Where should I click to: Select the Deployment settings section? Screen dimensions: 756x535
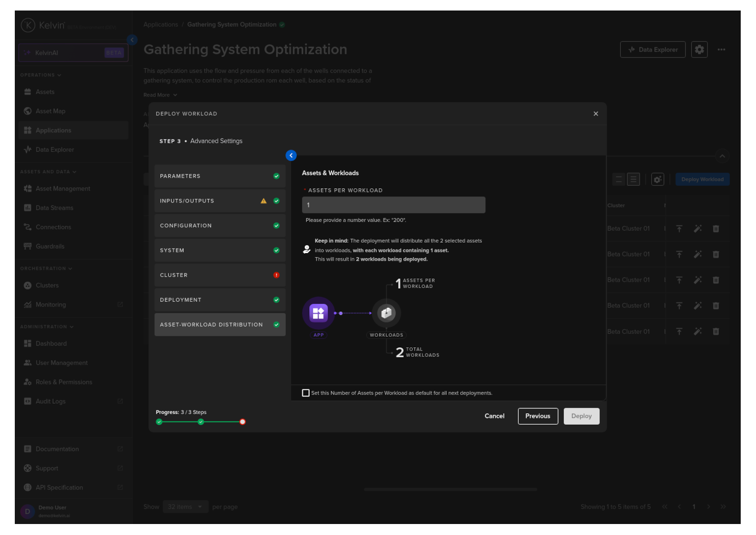pyautogui.click(x=220, y=300)
